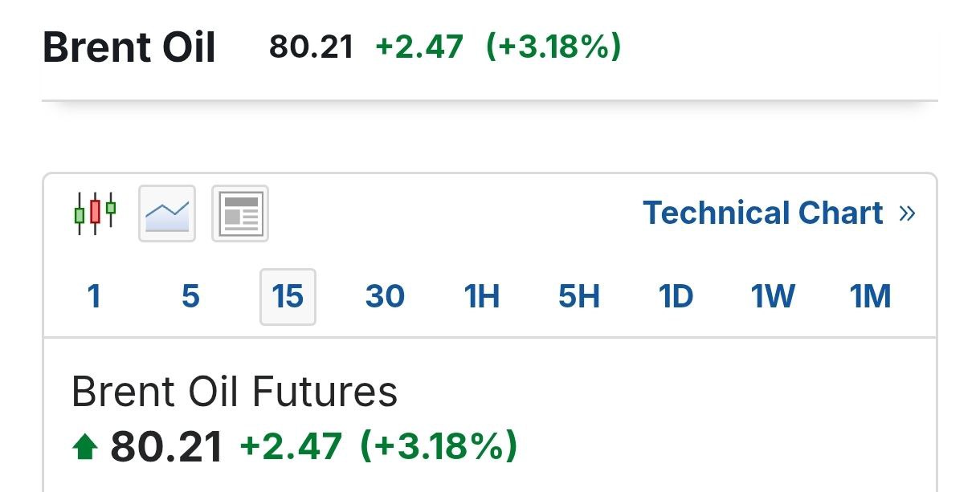Open the Technical Chart link
Viewport: 980px width, 492px height.
pyautogui.click(x=762, y=213)
